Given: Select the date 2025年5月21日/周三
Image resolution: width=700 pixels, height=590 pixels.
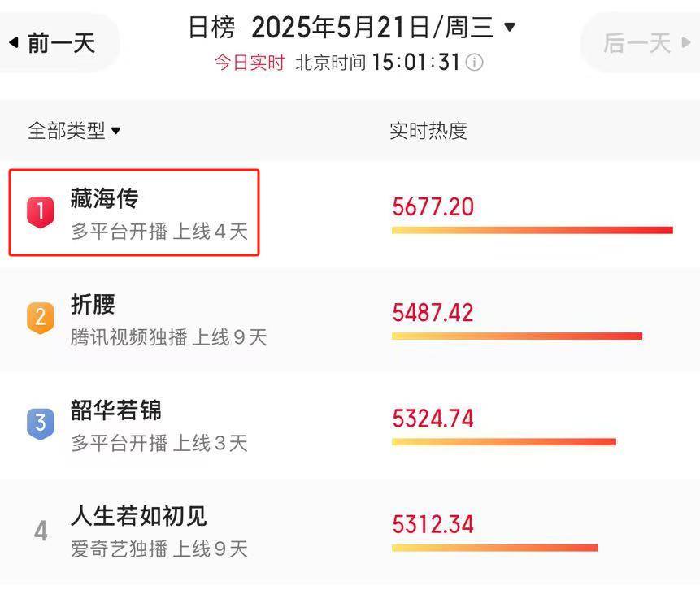Looking at the screenshot, I should 373,27.
